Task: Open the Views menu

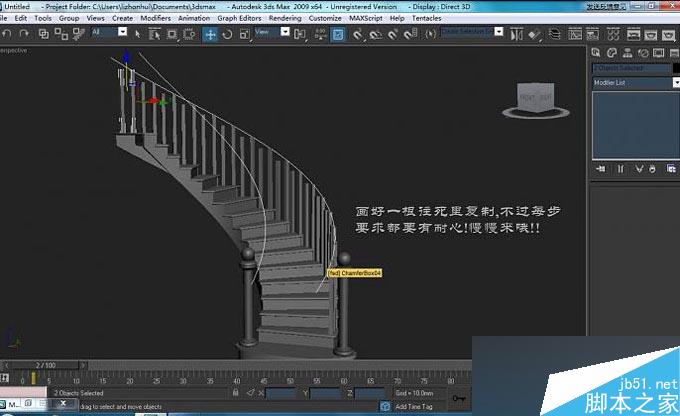Action: [95, 18]
